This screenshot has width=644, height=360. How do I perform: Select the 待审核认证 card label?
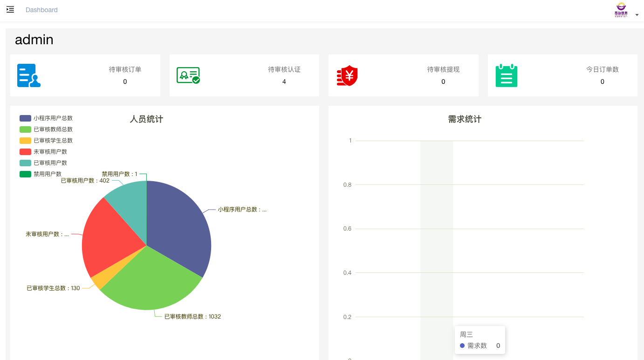click(284, 69)
